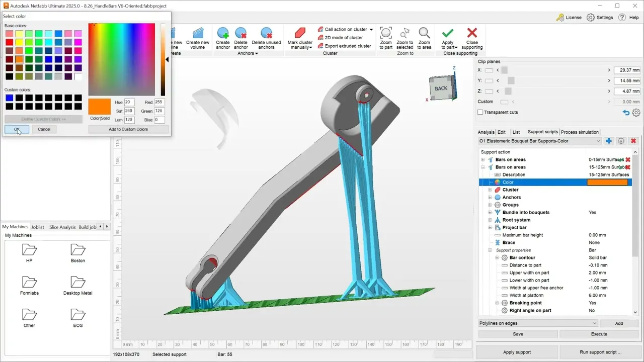Open the Polylines on edges dropdown
This screenshot has height=362, width=644.
tap(595, 323)
